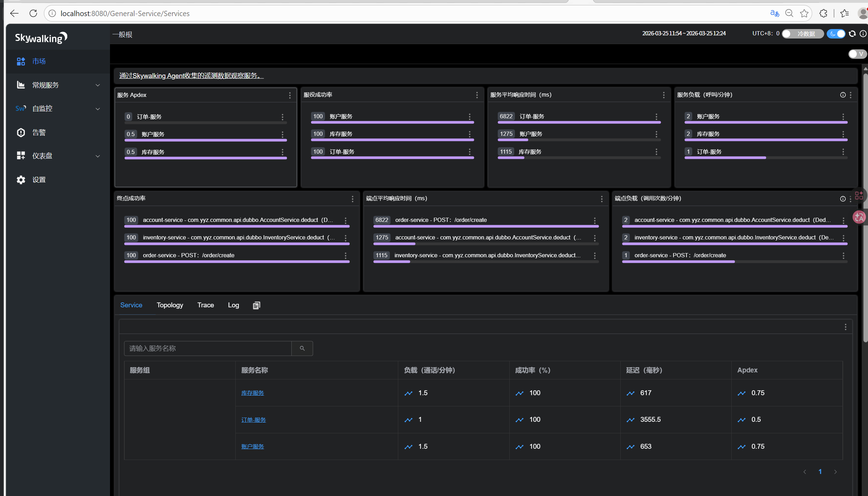Viewport: 868px width, 496px height.
Task: Click info icon on 端点负载 panel
Action: (x=842, y=199)
